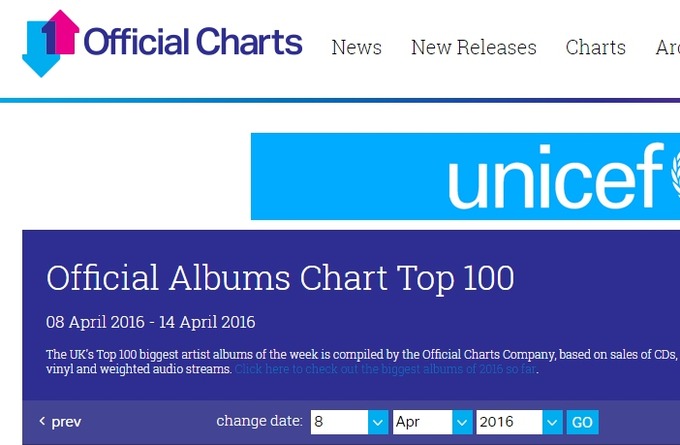Open the News menu item
The width and height of the screenshot is (680, 445).
[x=356, y=47]
